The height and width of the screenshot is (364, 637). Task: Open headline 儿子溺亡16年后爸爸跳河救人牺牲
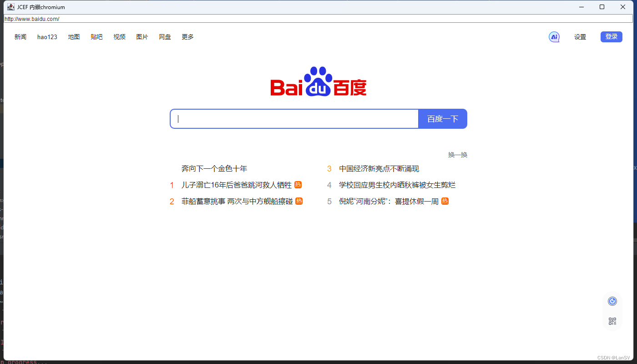[237, 185]
